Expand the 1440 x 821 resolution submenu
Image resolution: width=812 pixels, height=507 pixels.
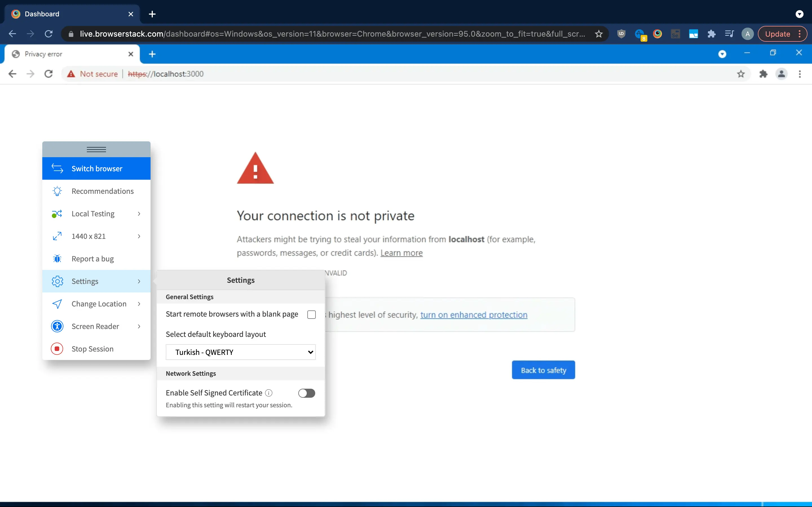pyautogui.click(x=96, y=236)
